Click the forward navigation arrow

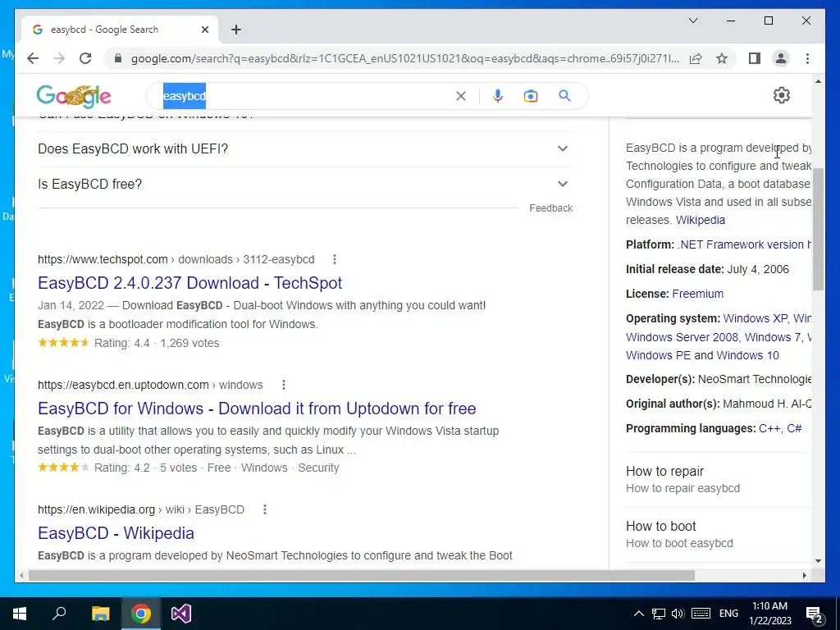tap(59, 58)
